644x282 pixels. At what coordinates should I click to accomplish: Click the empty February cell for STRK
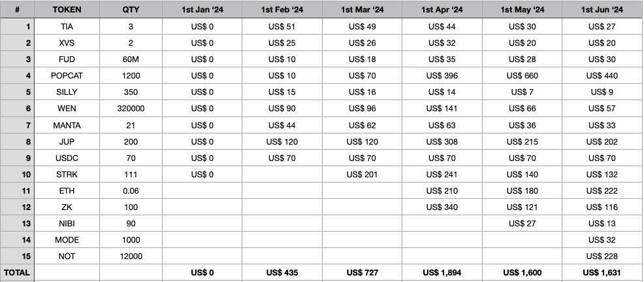[282, 174]
